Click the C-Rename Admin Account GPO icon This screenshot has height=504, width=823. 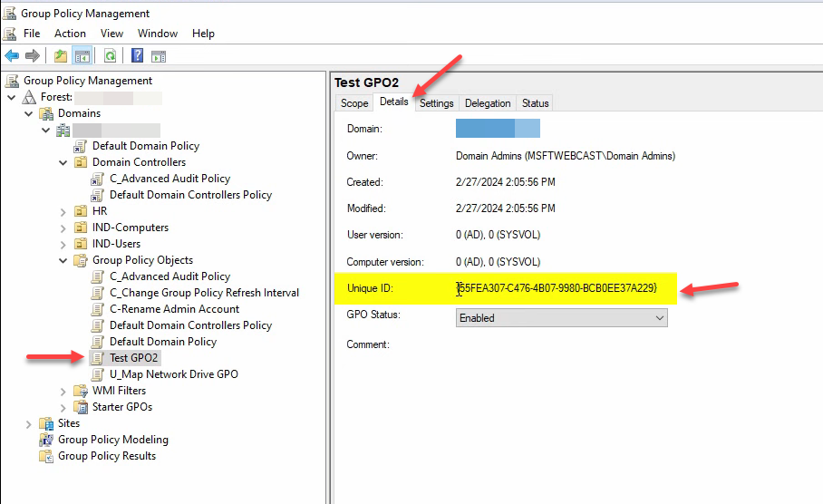coord(98,309)
